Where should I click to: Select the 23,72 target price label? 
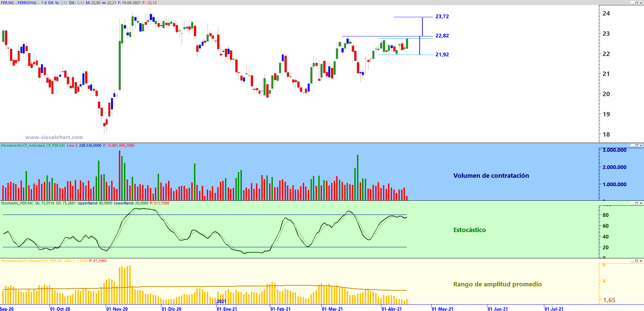[442, 17]
